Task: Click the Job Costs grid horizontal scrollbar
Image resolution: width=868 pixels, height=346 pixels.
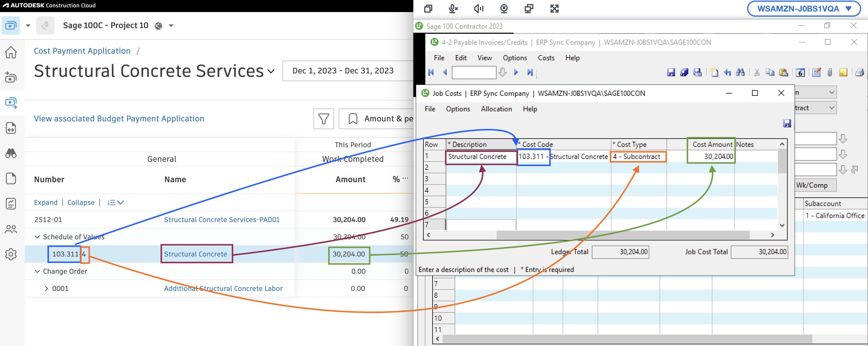Action: coord(623,235)
